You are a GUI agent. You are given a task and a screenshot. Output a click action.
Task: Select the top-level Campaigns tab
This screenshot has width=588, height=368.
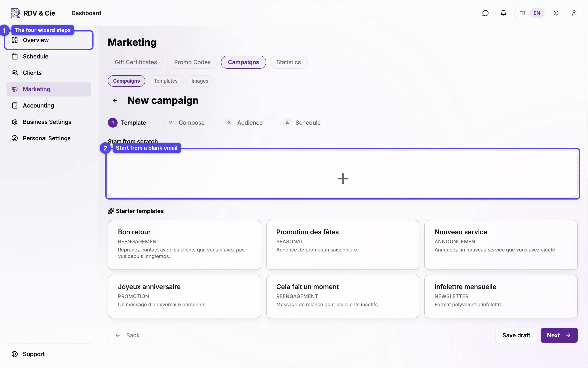point(243,62)
